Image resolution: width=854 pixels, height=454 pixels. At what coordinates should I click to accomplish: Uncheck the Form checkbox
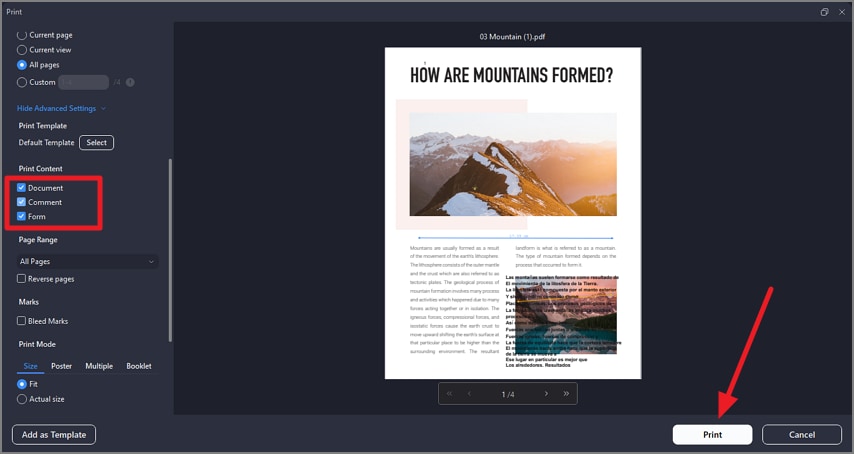[21, 216]
